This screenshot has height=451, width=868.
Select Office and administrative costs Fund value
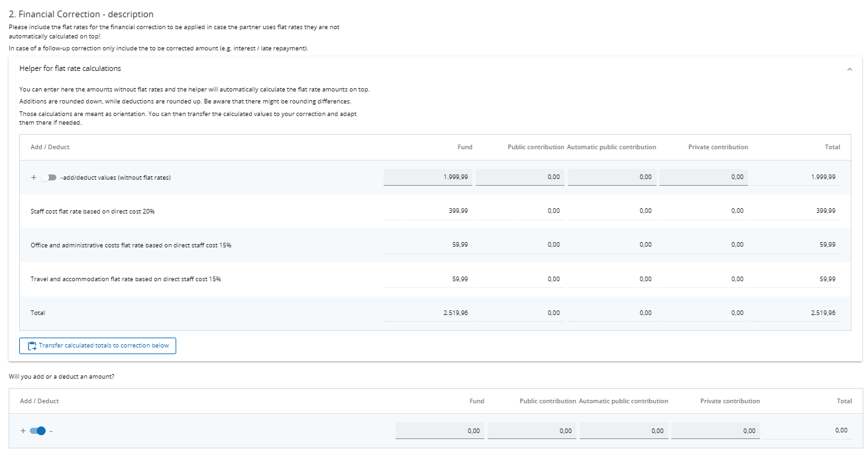[459, 245]
